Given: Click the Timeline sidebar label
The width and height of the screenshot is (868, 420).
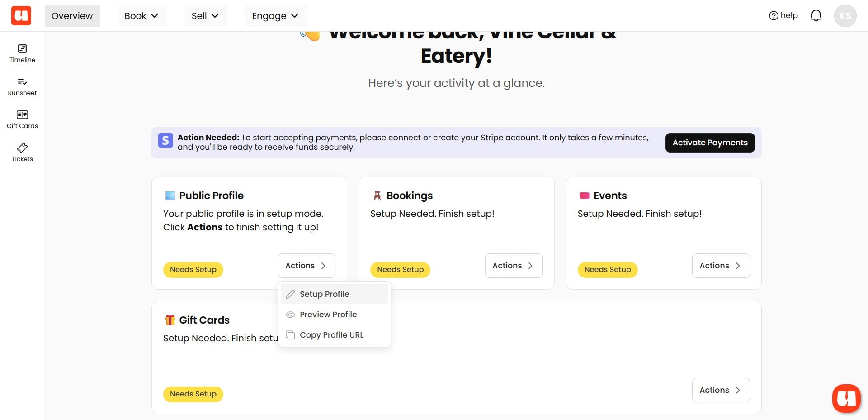Looking at the screenshot, I should (22, 60).
